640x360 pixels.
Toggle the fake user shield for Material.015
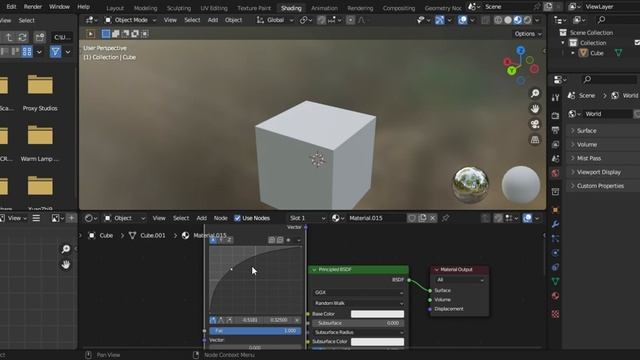coord(412,218)
